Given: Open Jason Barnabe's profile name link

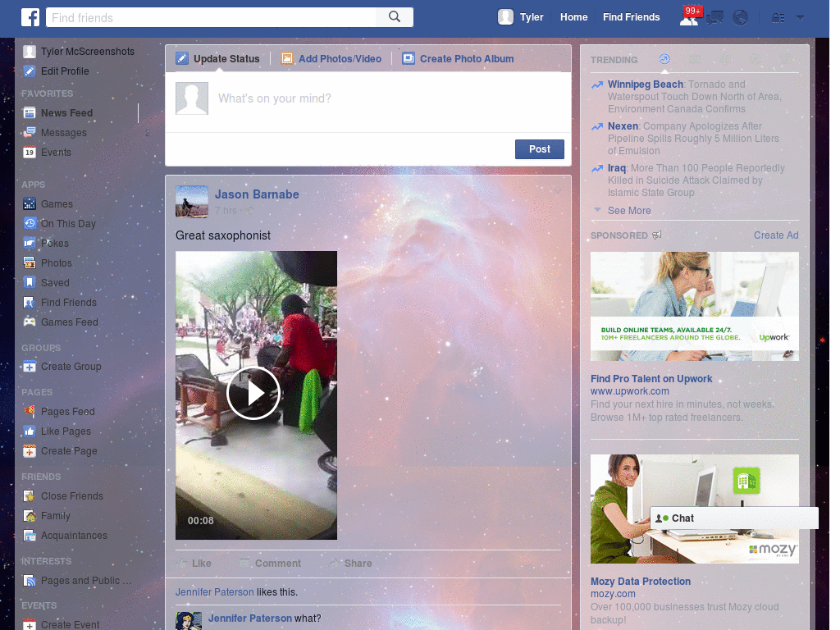Looking at the screenshot, I should pos(257,194).
